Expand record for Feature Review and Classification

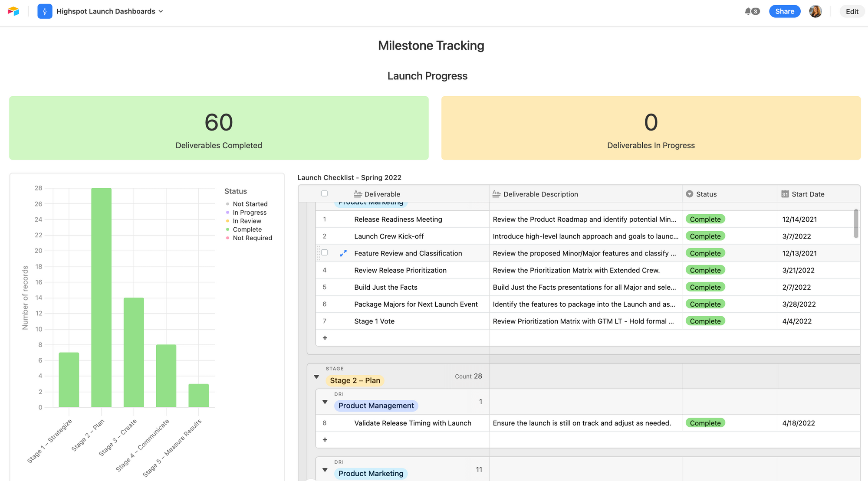343,253
